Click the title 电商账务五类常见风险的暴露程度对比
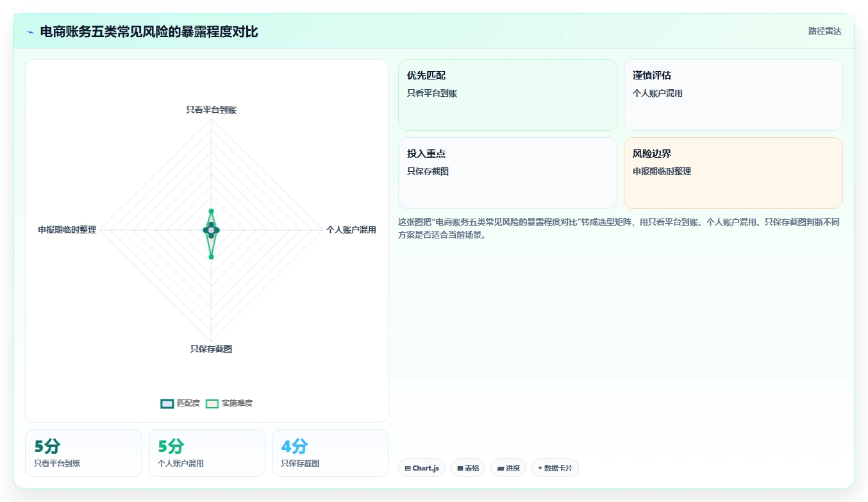This screenshot has height=502, width=868. click(149, 31)
